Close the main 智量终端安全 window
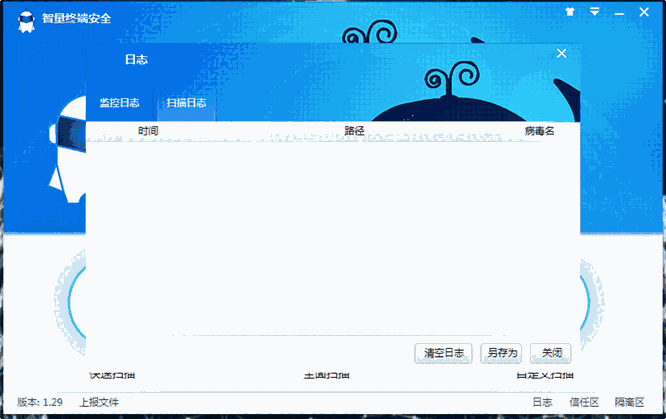Screen dimensions: 666x419 click(x=644, y=12)
